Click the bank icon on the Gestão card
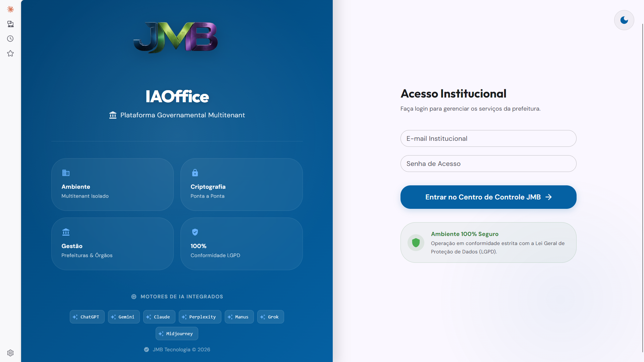 pyautogui.click(x=66, y=232)
